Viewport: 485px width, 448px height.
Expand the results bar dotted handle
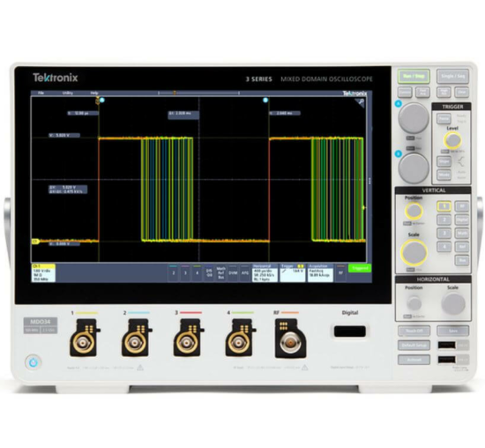click(x=369, y=182)
